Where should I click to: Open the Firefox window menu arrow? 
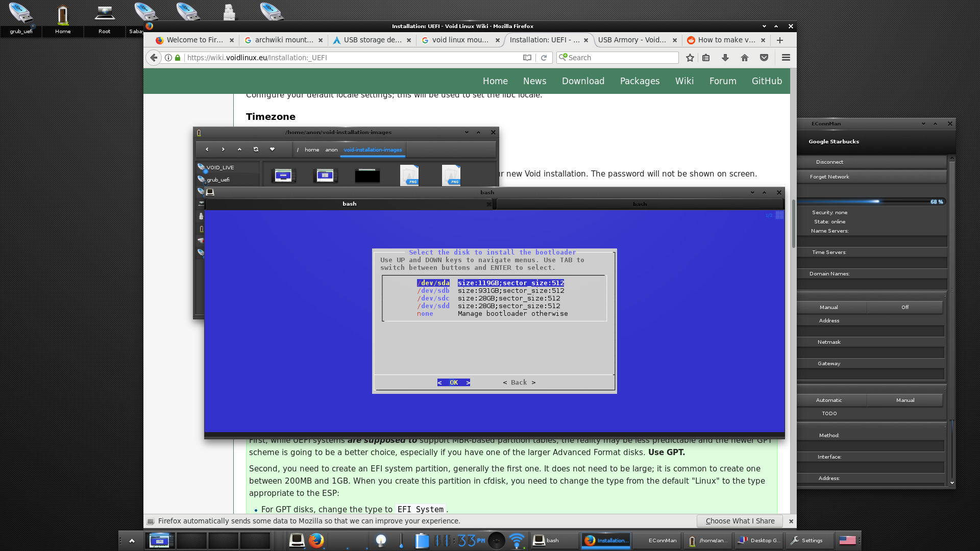click(x=764, y=26)
